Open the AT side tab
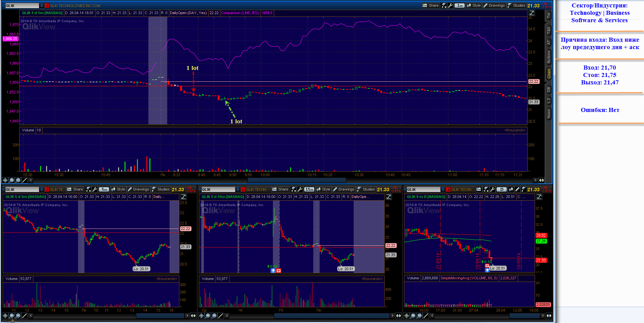644x323 pixels. [548, 43]
